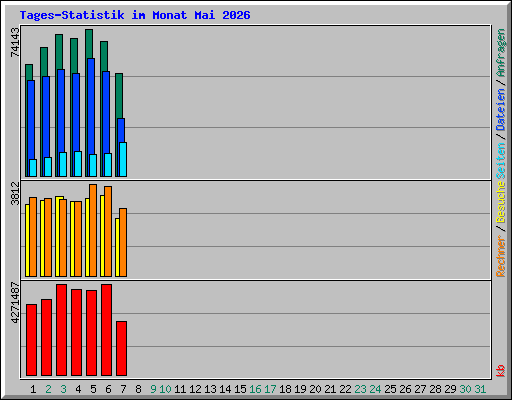Screen dimensions: 512x400
Task: Click the y-axis value 74143
Action: pos(15,42)
